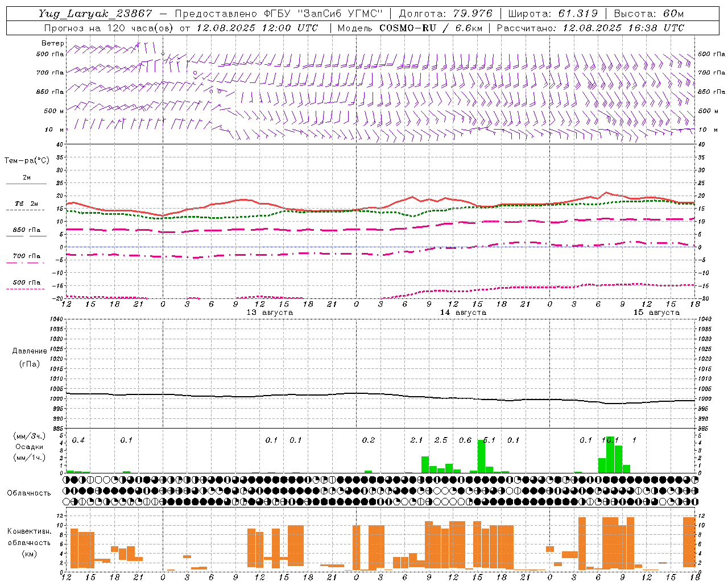Select the provider text ФГБУ "ЗапСиб УГМС"

[324, 14]
